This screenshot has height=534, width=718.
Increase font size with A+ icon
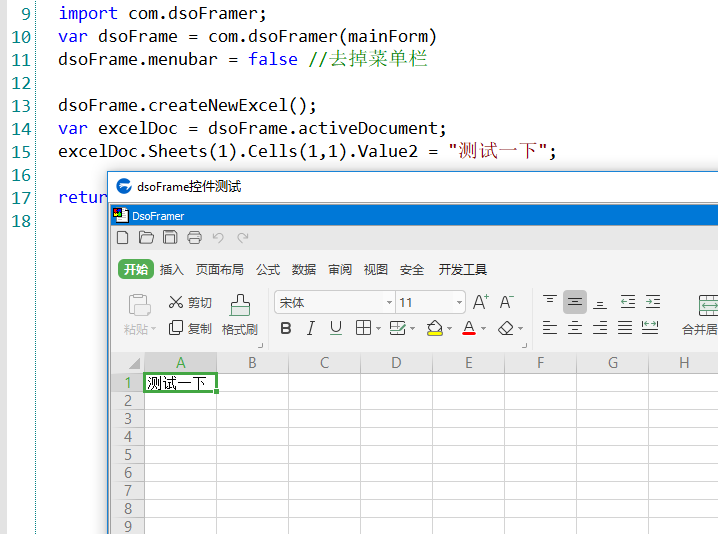tap(480, 302)
